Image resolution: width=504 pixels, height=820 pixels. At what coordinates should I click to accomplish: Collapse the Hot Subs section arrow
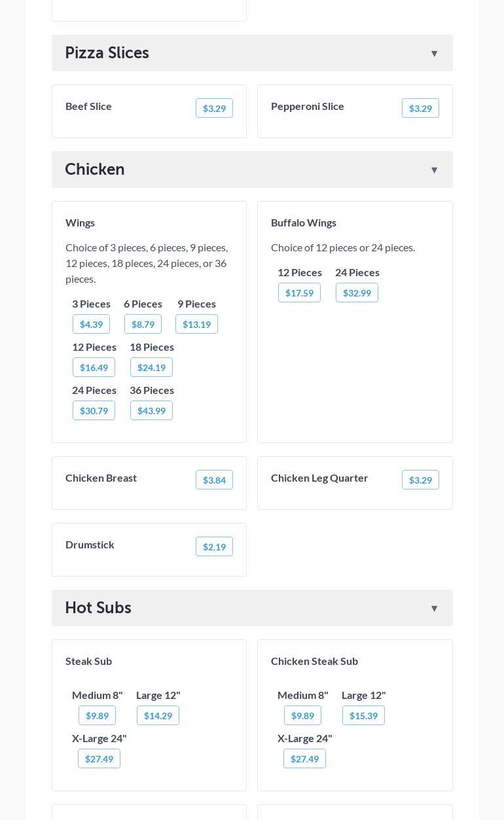point(434,609)
